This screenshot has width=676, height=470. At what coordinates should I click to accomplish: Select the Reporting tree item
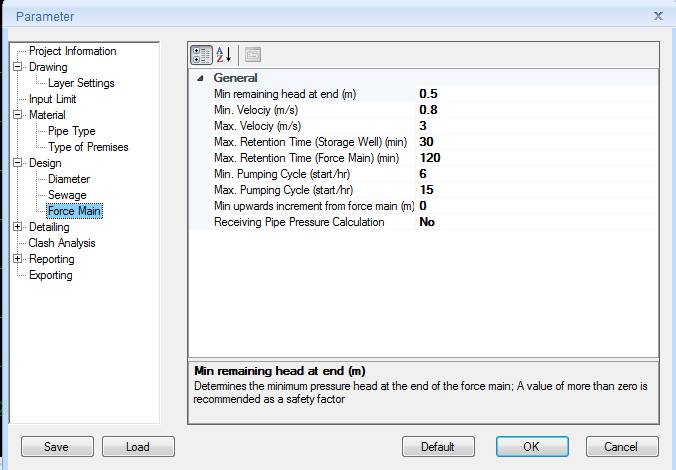point(51,259)
